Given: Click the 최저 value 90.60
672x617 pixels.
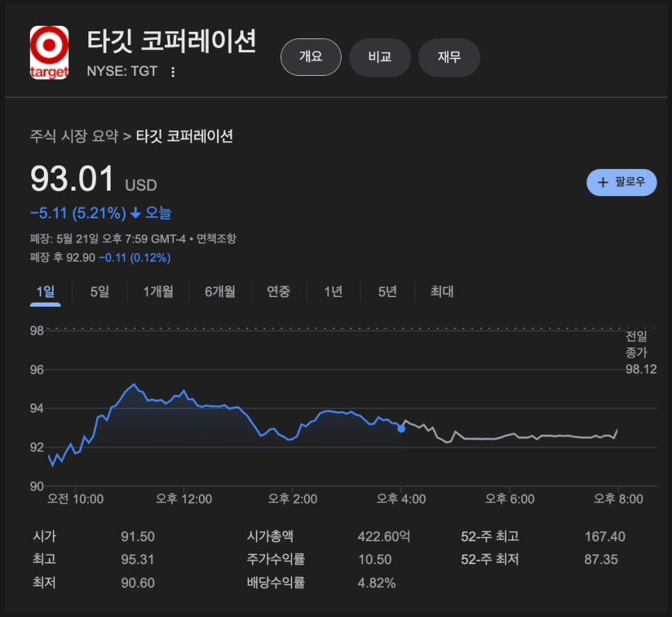Looking at the screenshot, I should 138,583.
